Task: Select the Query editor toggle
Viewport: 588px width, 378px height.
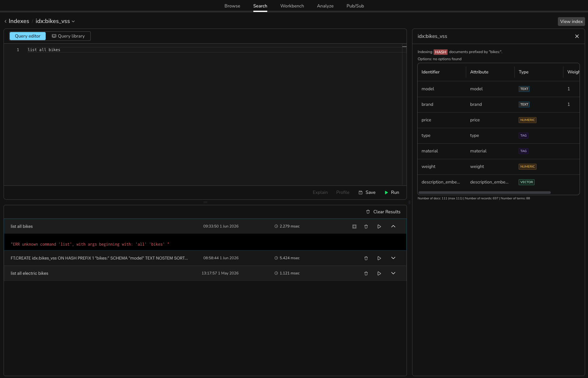Action: [28, 36]
